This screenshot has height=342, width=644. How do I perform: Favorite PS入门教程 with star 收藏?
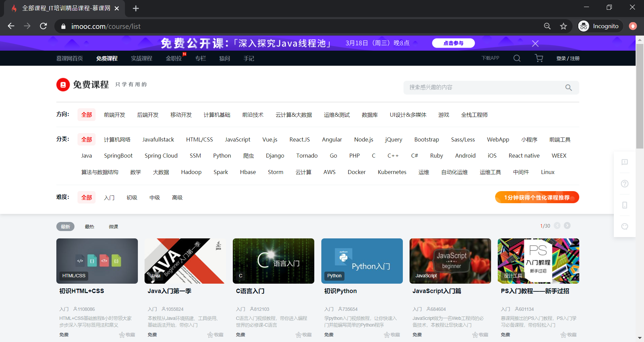(x=569, y=335)
